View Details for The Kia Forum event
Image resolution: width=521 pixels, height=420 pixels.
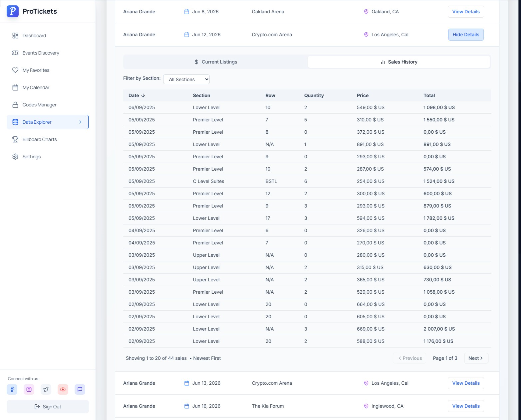pos(466,406)
